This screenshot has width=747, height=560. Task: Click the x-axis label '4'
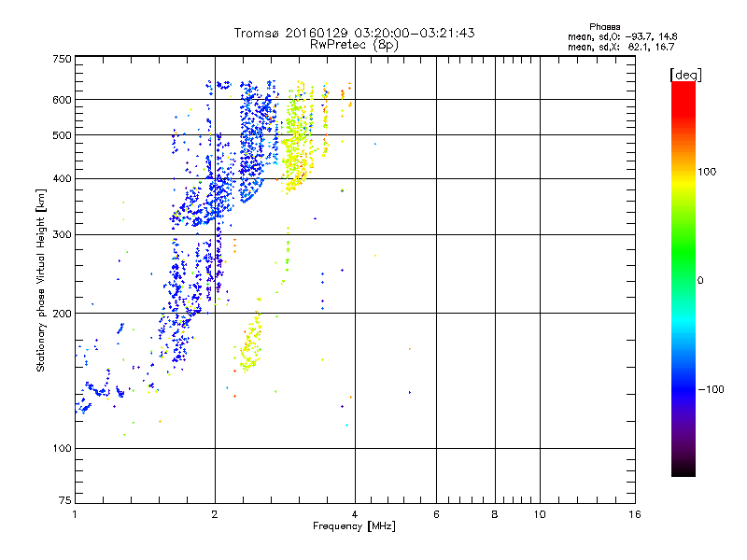[x=355, y=514]
